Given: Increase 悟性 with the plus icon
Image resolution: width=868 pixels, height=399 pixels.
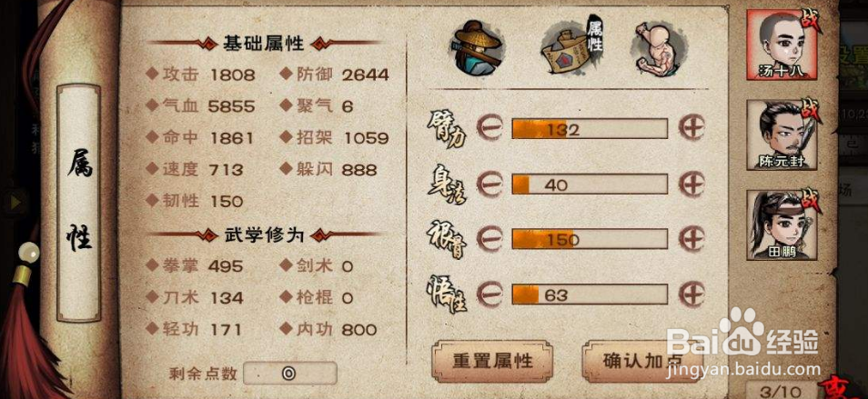Looking at the screenshot, I should click(692, 294).
